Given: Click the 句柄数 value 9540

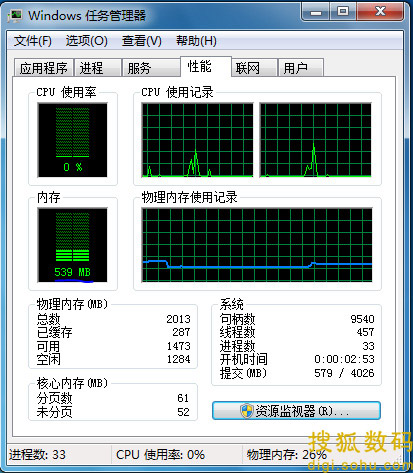Looking at the screenshot, I should [x=362, y=319].
